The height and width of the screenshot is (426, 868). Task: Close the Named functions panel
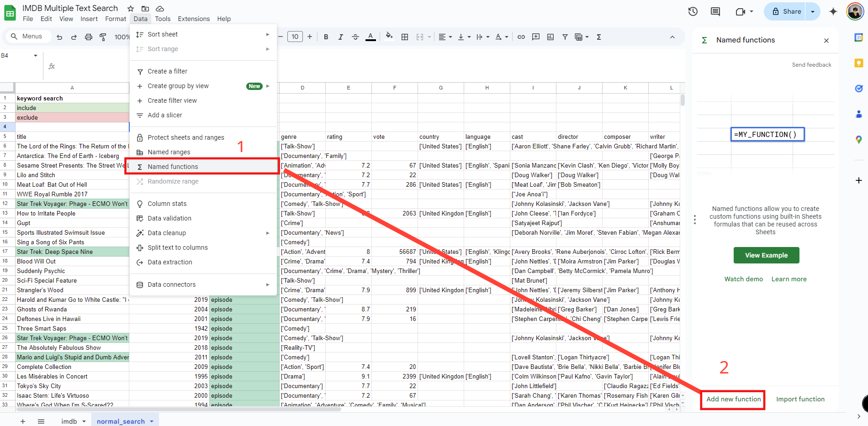coord(826,41)
